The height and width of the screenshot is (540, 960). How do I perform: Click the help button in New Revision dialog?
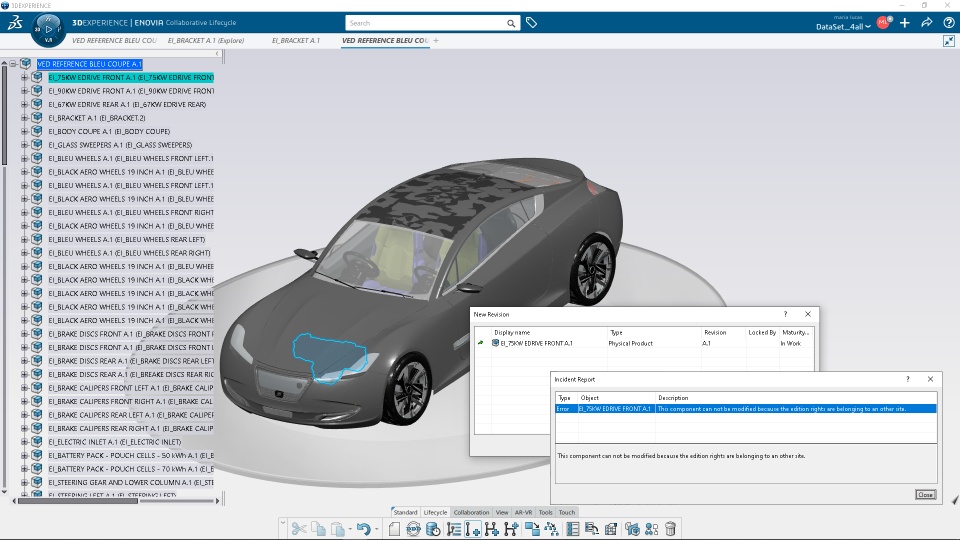[786, 314]
